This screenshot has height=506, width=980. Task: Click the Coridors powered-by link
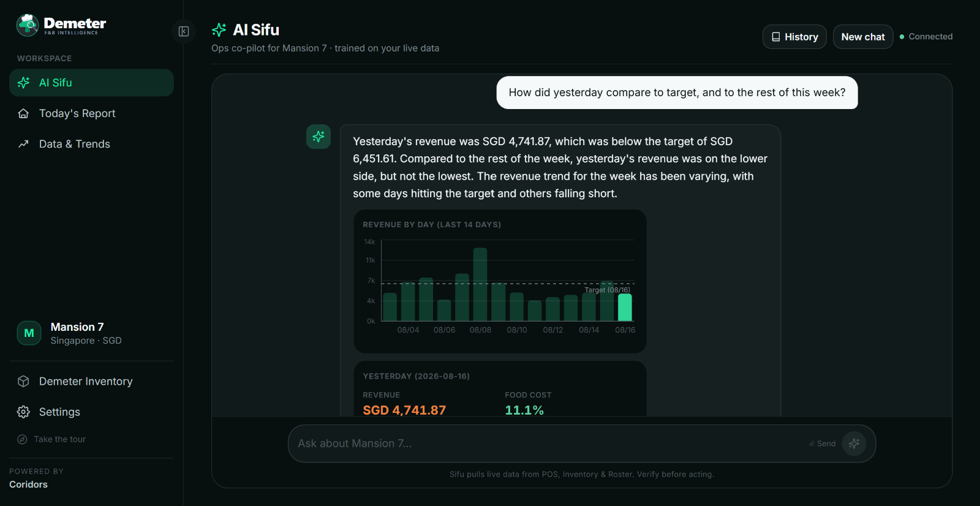tap(28, 485)
